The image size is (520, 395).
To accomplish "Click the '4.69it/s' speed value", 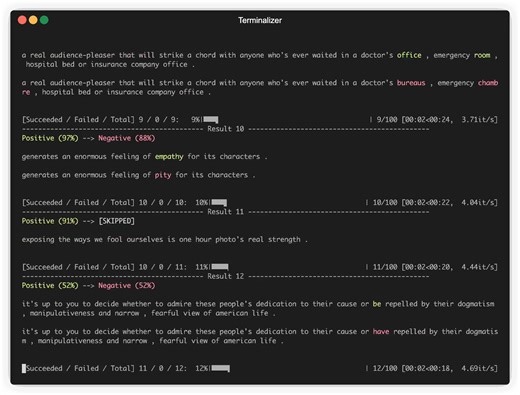I will (478, 368).
